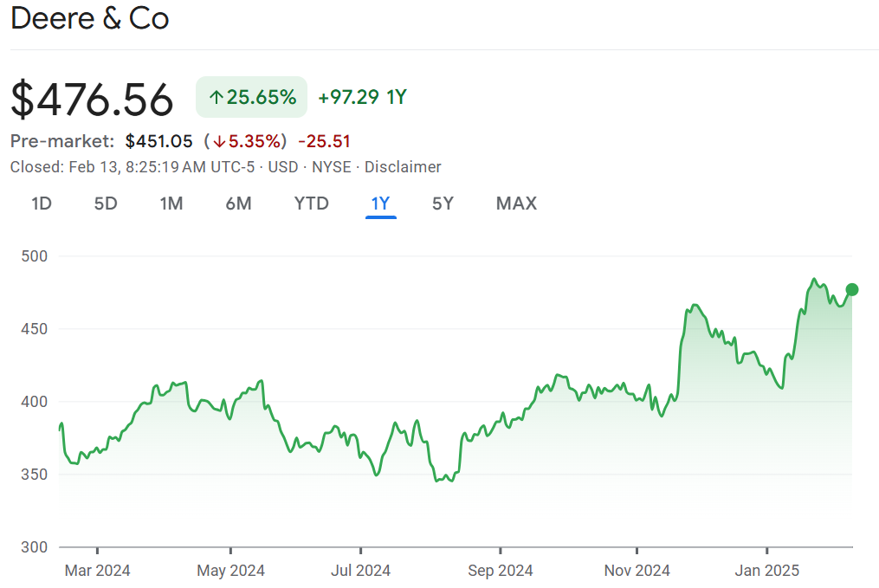The width and height of the screenshot is (879, 588).
Task: Show the 1M price history
Action: 171,204
